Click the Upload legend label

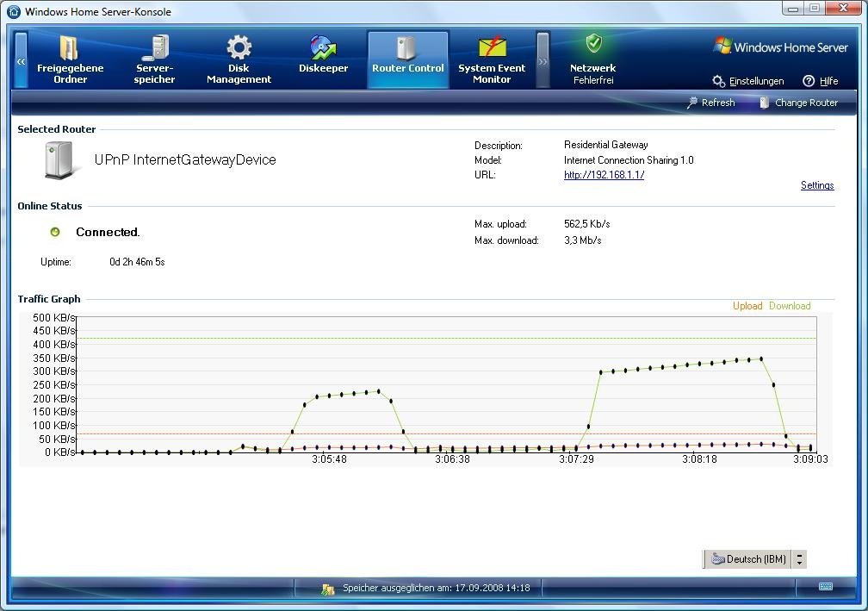(747, 306)
